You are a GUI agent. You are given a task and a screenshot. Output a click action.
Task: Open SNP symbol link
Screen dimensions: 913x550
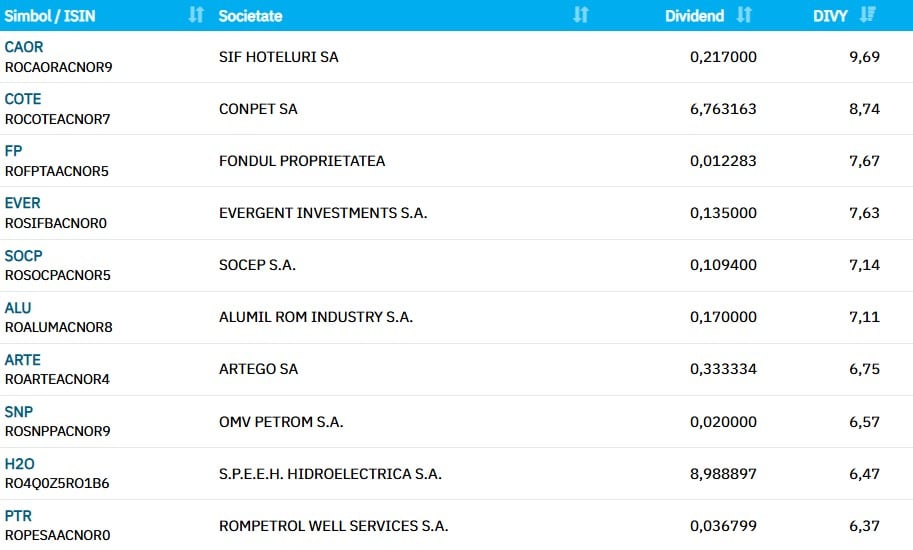(19, 411)
